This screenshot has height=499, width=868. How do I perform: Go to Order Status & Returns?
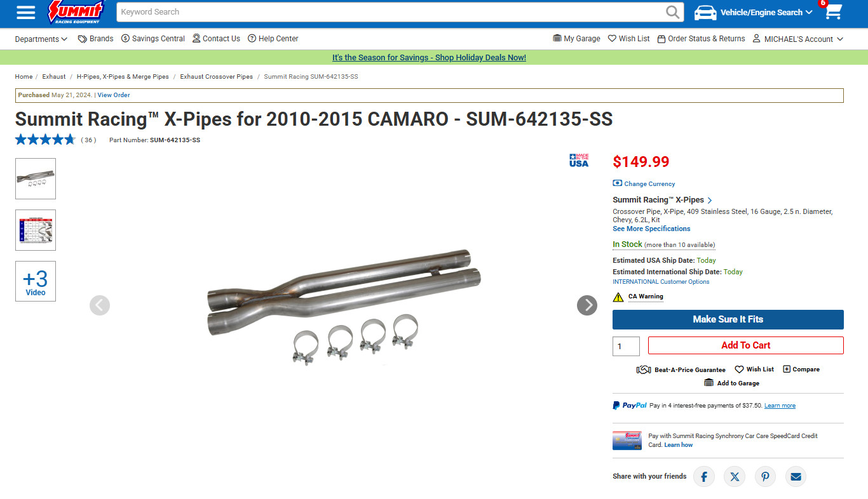(x=701, y=39)
